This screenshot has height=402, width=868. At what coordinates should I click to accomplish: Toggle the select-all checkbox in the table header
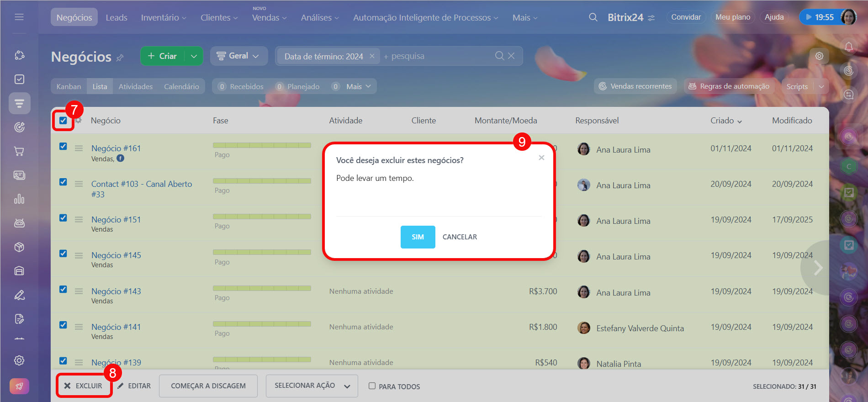click(63, 121)
